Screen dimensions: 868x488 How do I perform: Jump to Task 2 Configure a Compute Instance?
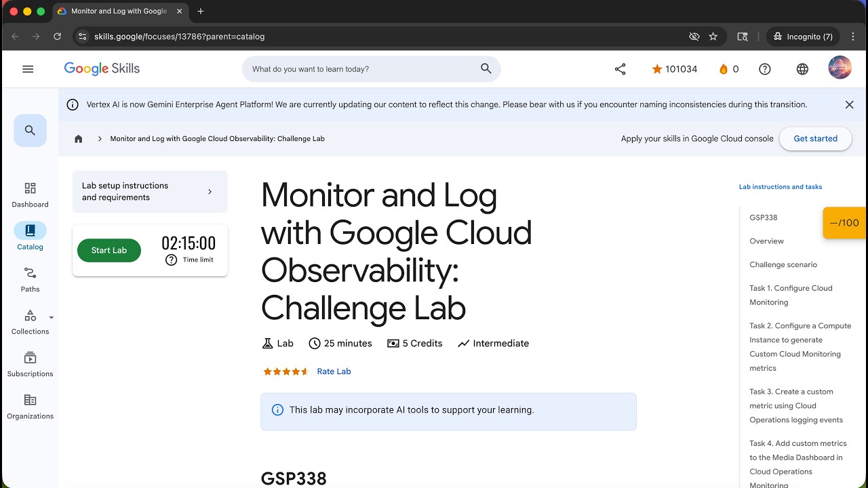(800, 347)
